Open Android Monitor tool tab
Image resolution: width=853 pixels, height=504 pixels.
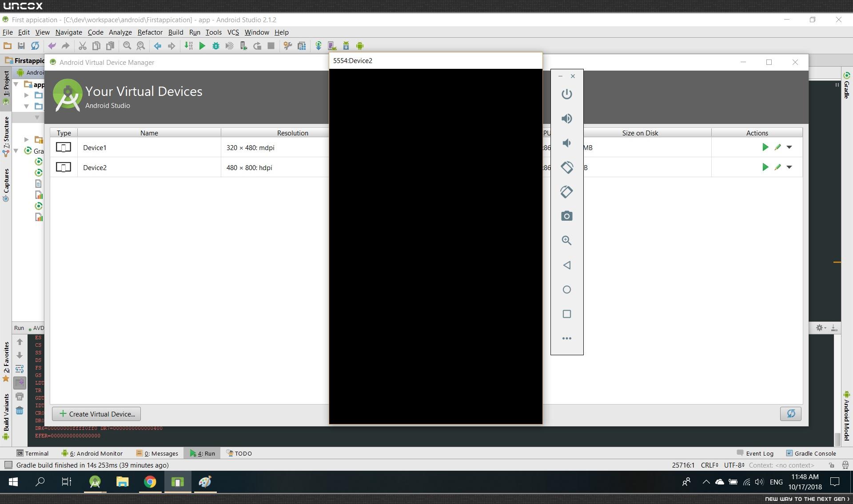pyautogui.click(x=92, y=453)
